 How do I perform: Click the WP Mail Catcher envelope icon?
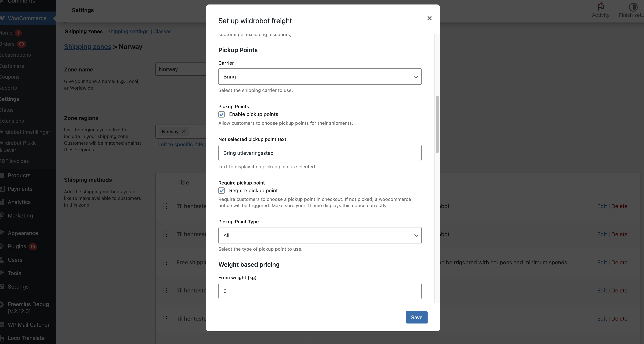(2, 325)
